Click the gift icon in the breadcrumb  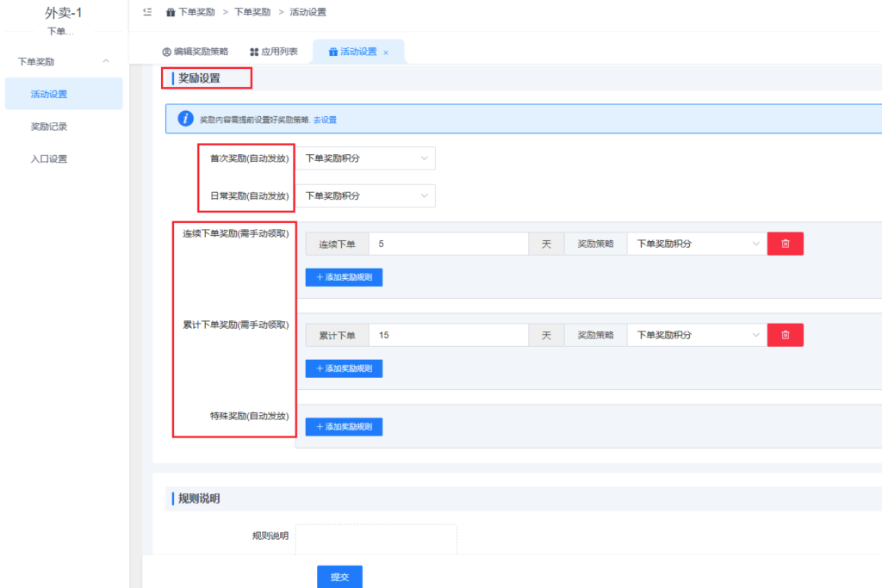click(171, 13)
